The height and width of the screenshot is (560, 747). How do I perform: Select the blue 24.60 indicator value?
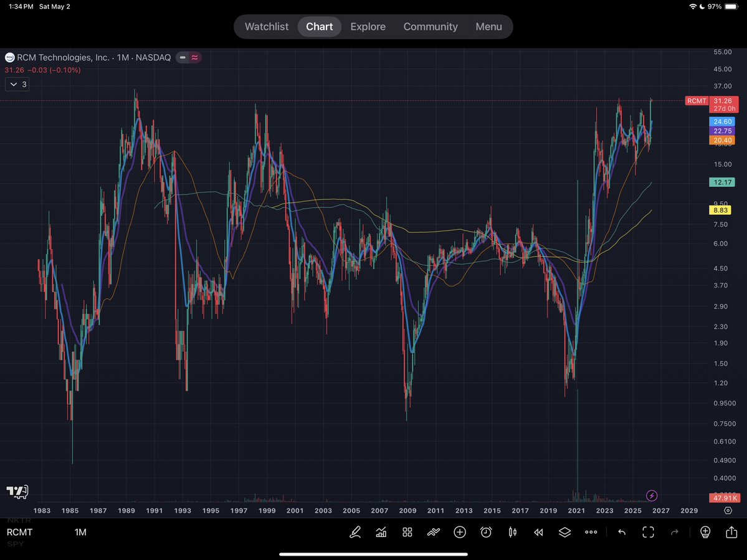pos(722,122)
